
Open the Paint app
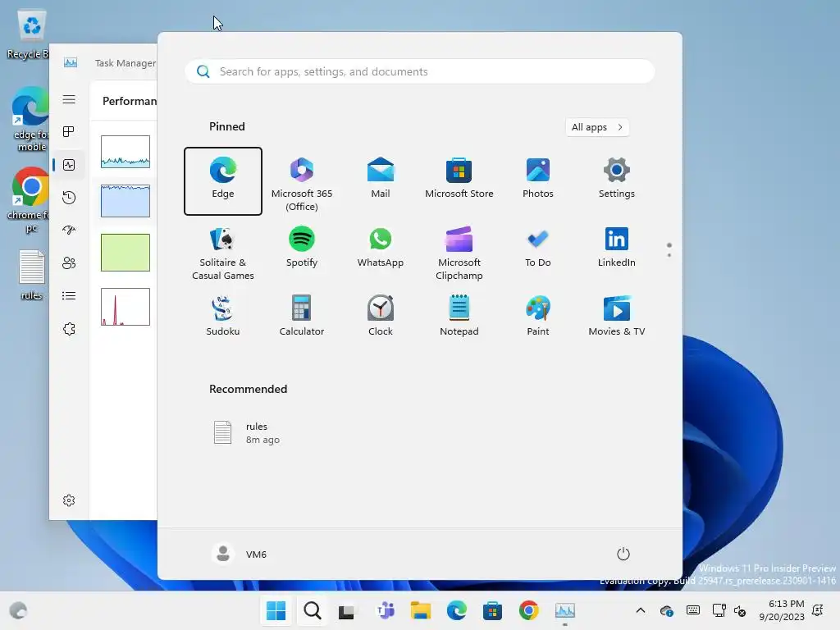click(x=538, y=316)
